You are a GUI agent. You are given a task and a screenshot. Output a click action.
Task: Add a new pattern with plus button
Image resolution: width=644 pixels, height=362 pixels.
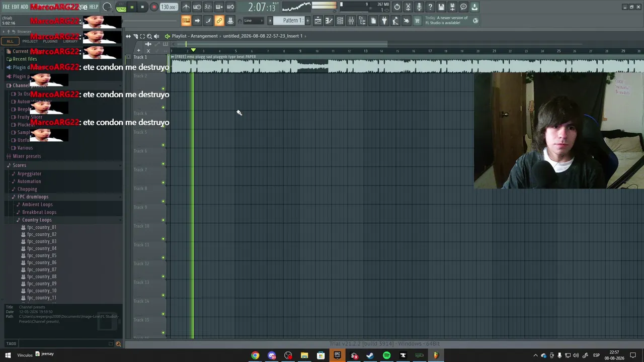click(308, 21)
